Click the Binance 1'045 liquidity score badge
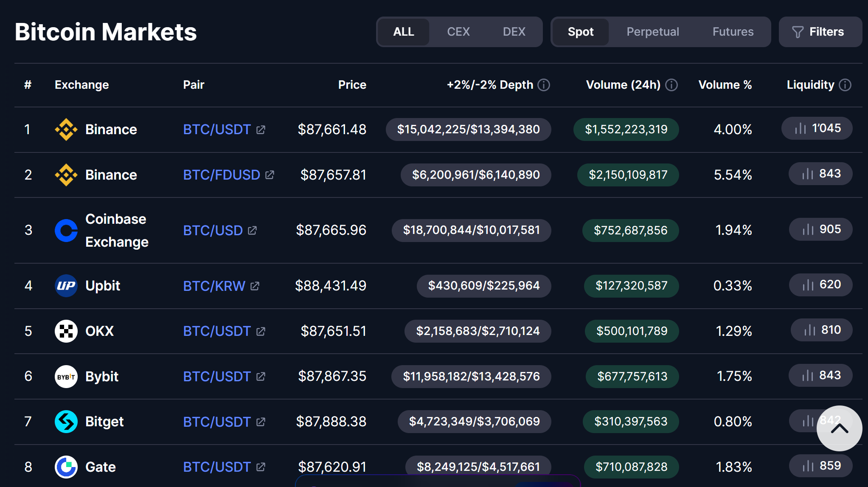Screen dimensions: 868x487 (817, 128)
